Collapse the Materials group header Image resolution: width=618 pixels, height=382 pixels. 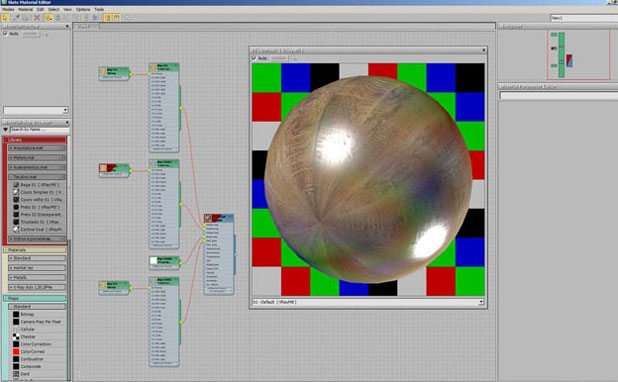[x=35, y=250]
